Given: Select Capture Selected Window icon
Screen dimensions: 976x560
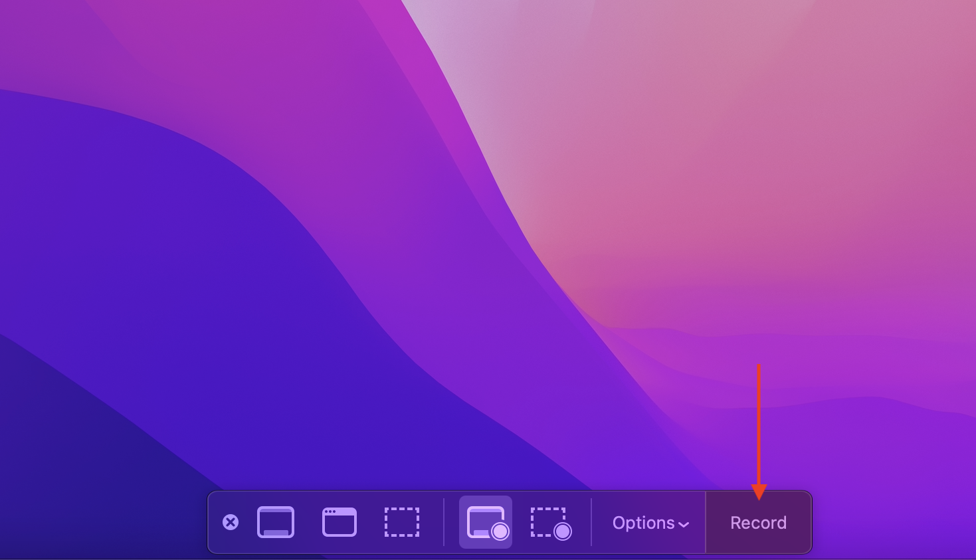Looking at the screenshot, I should click(340, 522).
